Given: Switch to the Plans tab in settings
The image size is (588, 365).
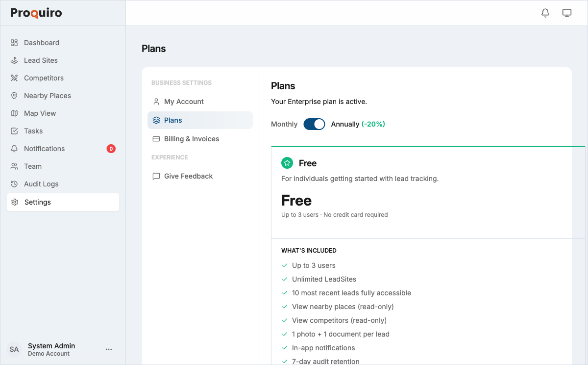Looking at the screenshot, I should tap(174, 120).
